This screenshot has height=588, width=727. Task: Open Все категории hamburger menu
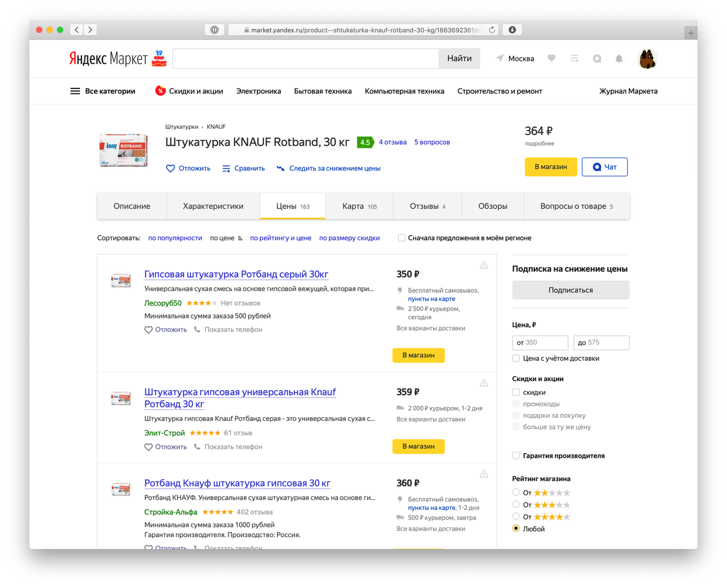click(x=75, y=91)
